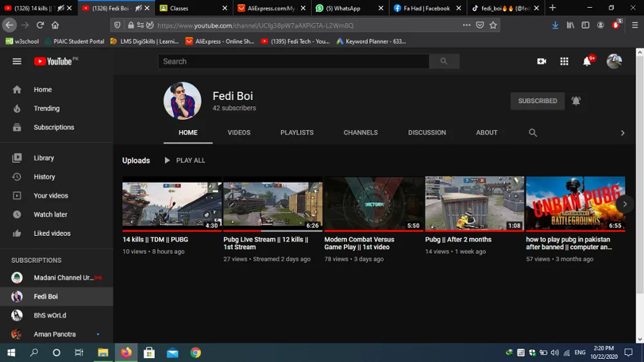The image size is (644, 362).
Task: Open the notifications bell in header
Action: [x=588, y=61]
